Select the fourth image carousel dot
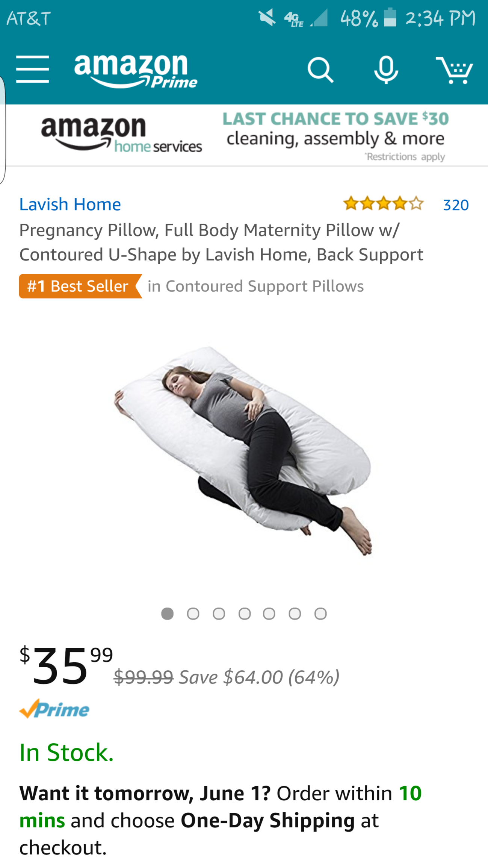Image resolution: width=488 pixels, height=868 pixels. (x=245, y=614)
